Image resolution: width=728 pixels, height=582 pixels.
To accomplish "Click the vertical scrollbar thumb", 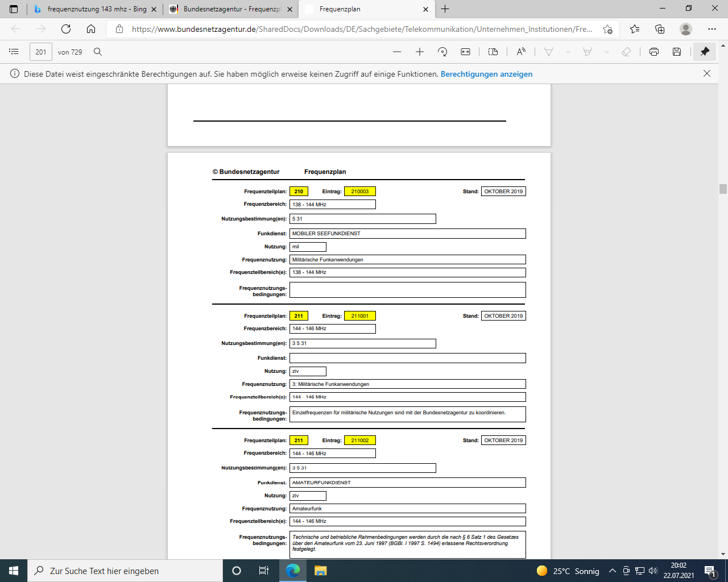I will pyautogui.click(x=723, y=189).
